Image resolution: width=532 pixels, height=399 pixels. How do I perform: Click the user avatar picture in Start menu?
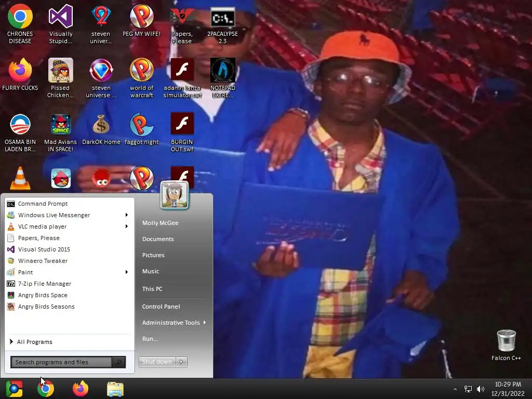pos(175,195)
